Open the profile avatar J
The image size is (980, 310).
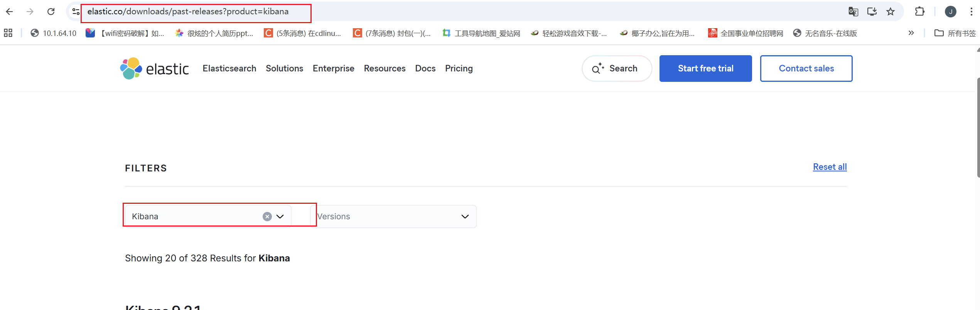tap(950, 12)
